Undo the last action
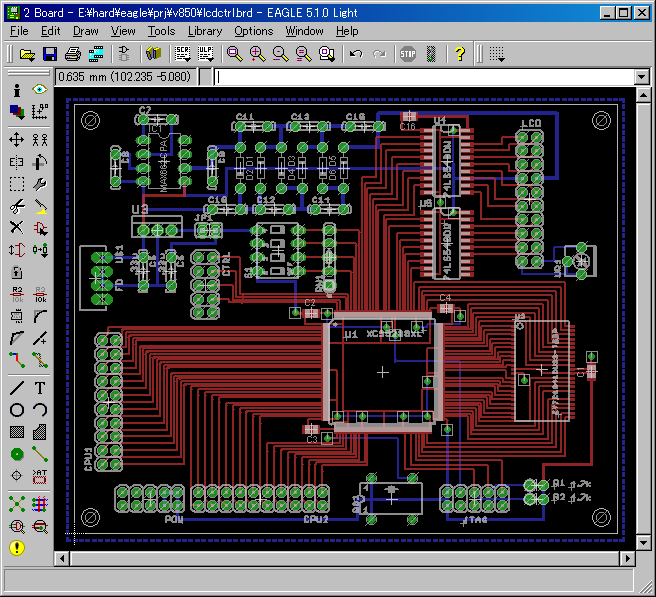Viewport: 656px width, 597px height. click(356, 54)
